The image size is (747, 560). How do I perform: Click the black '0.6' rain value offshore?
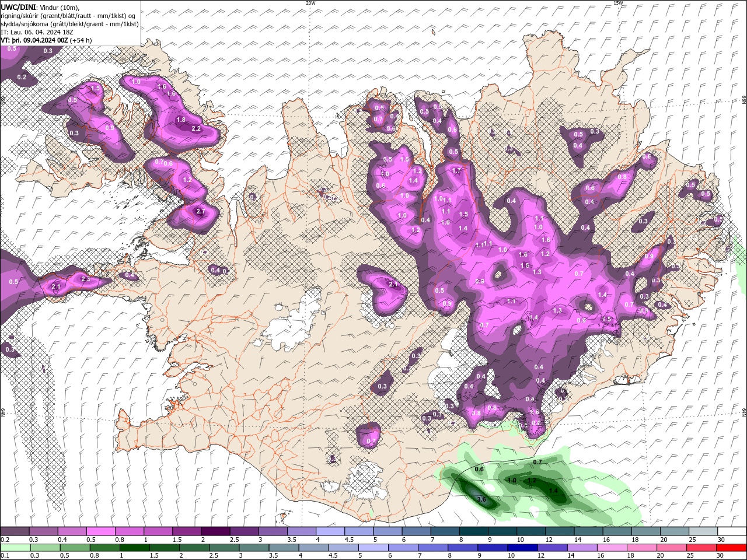[x=479, y=469]
